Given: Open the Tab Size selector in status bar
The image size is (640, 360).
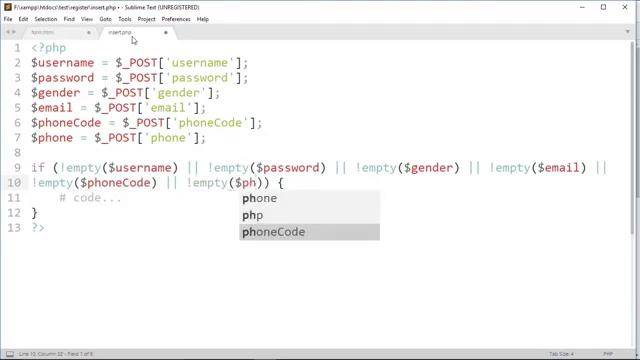Looking at the screenshot, I should click(x=562, y=354).
